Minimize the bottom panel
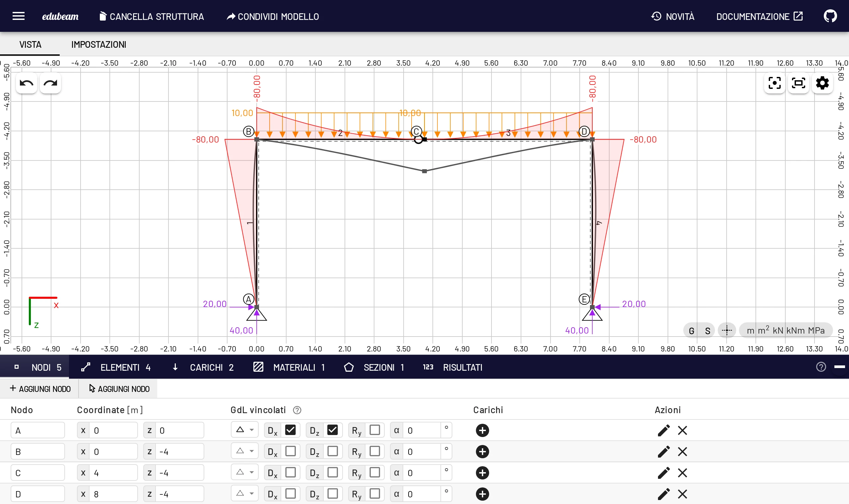849x504 pixels. coord(839,367)
